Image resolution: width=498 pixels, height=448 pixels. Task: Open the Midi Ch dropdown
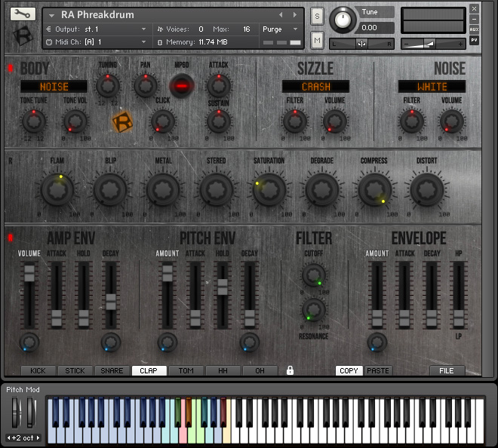click(x=97, y=42)
